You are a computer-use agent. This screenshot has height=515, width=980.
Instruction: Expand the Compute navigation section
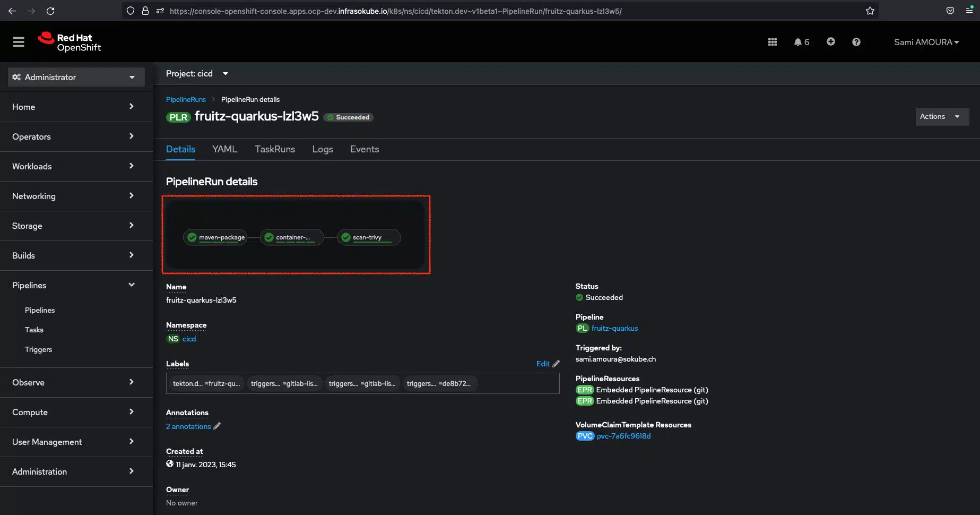tap(76, 412)
